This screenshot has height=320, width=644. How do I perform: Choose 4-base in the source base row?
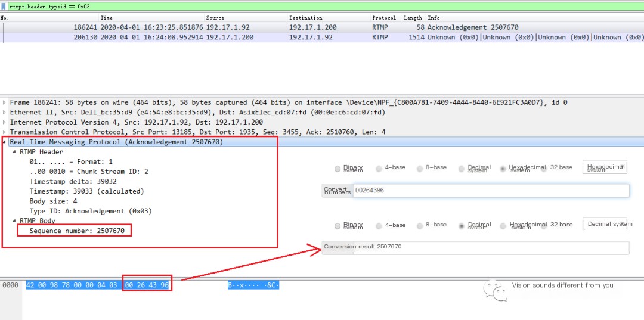pos(379,169)
